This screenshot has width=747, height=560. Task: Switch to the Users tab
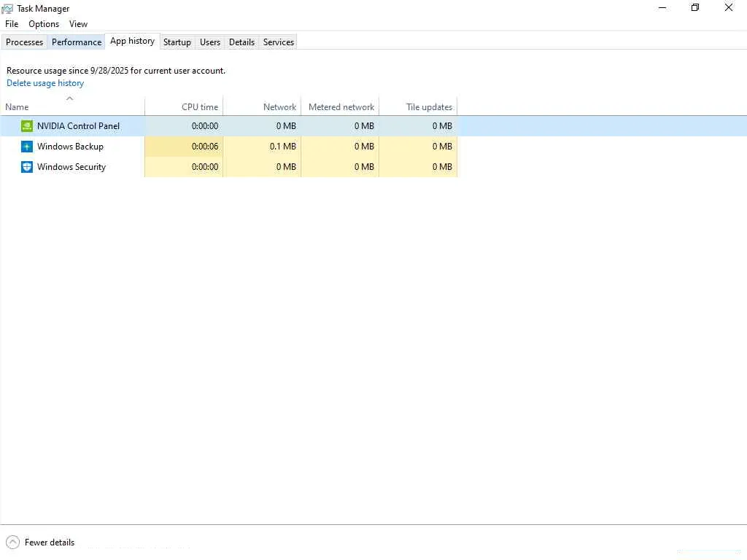(210, 42)
